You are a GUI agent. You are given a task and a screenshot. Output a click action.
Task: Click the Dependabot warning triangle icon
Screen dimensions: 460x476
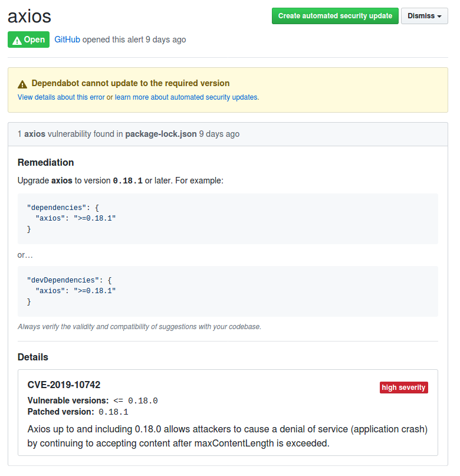click(x=22, y=84)
